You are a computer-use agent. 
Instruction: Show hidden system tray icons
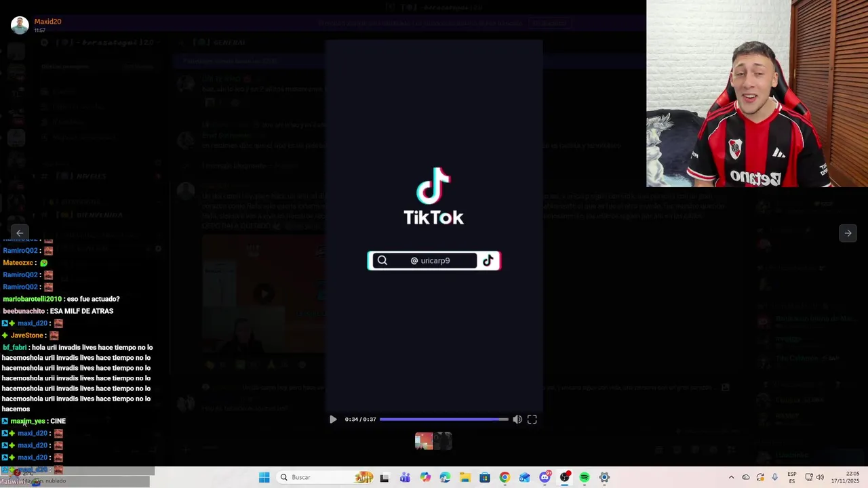(731, 477)
